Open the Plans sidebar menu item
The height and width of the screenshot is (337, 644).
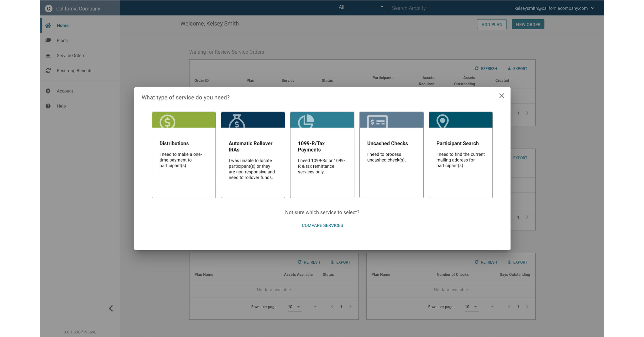pos(62,41)
